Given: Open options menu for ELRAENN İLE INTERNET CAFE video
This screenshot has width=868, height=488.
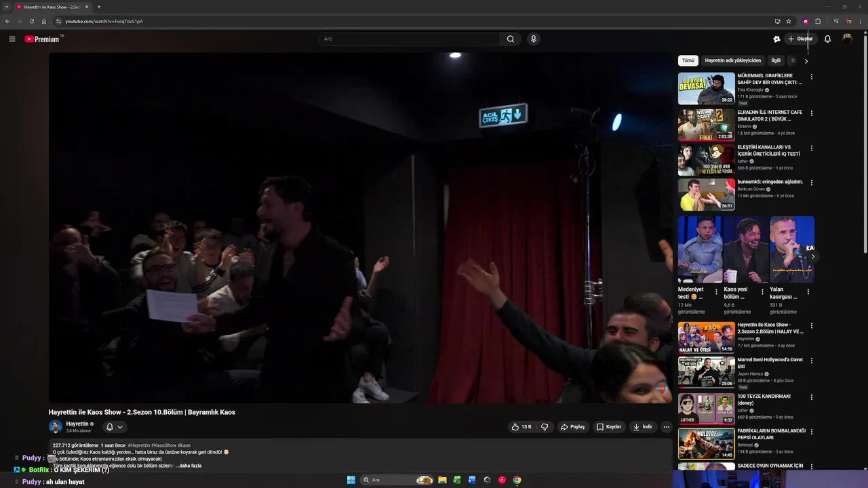Looking at the screenshot, I should coord(811,113).
